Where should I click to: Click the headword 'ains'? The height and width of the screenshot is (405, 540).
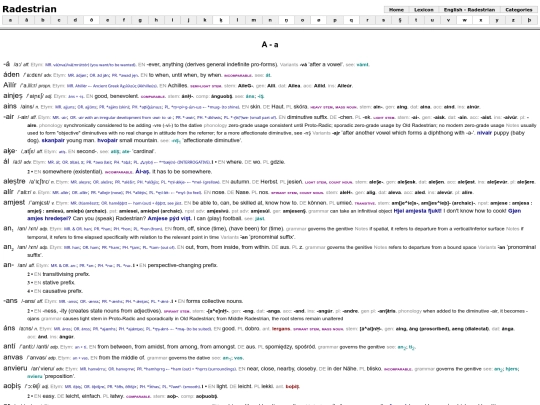tap(10, 106)
